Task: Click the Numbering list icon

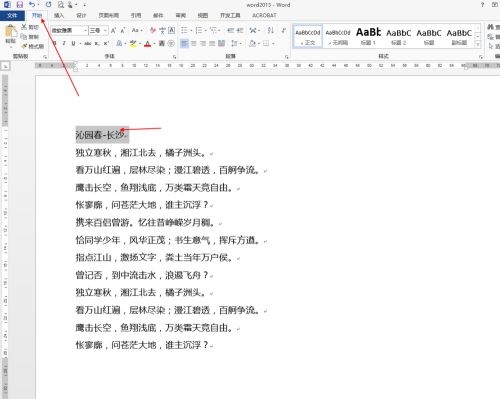Action: point(199,30)
